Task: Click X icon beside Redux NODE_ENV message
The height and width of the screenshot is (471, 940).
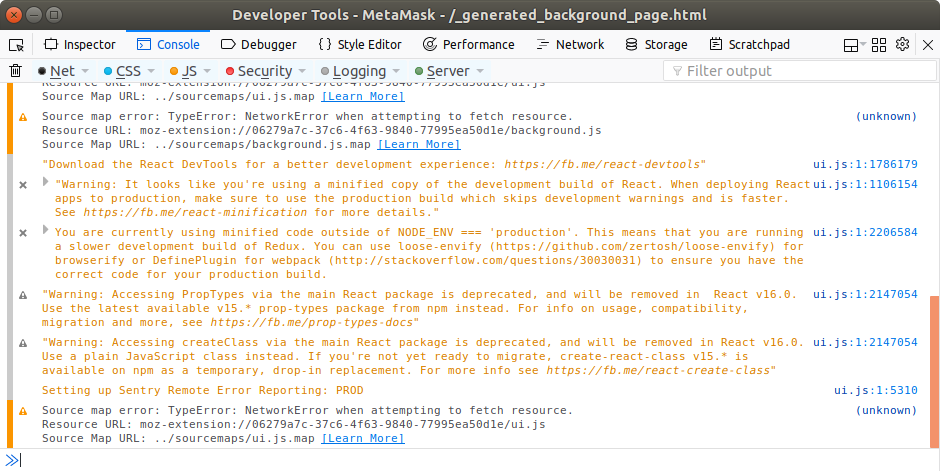Action: [x=23, y=233]
